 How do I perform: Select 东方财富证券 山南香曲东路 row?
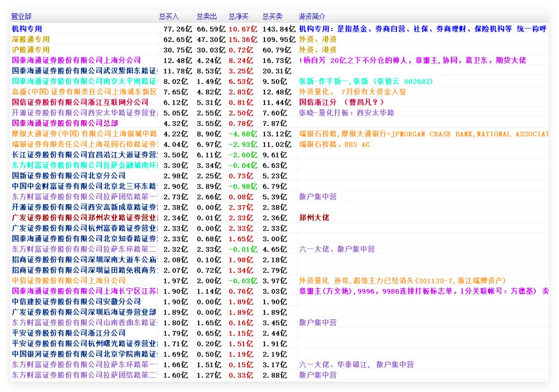pyautogui.click(x=84, y=323)
